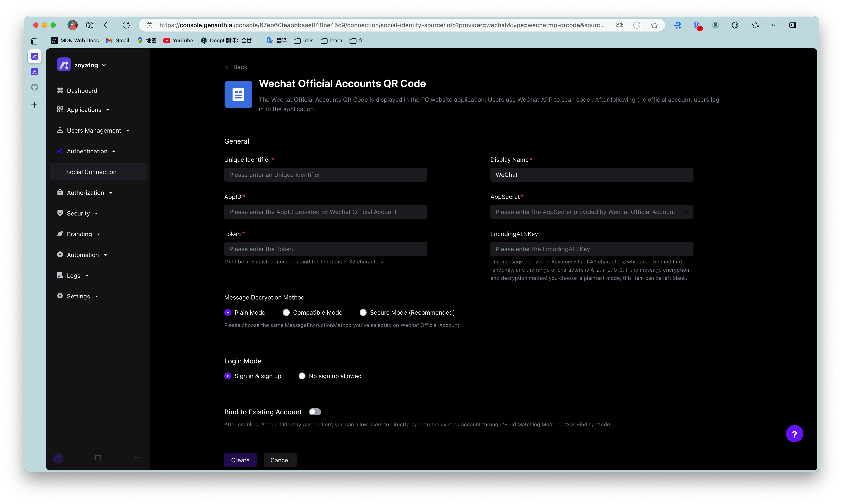Go Back to previous page link
Image resolution: width=843 pixels, height=504 pixels.
coord(236,67)
